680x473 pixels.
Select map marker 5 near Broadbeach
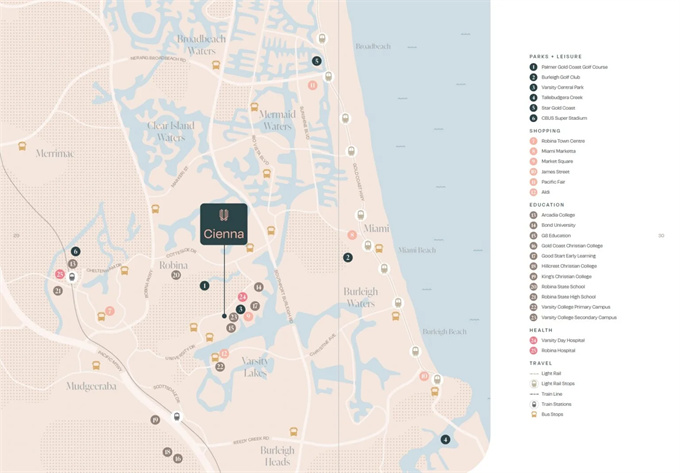click(317, 61)
